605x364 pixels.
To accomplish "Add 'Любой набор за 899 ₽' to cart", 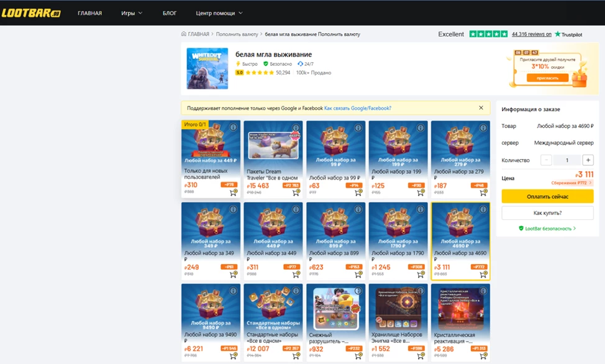I will (358, 274).
